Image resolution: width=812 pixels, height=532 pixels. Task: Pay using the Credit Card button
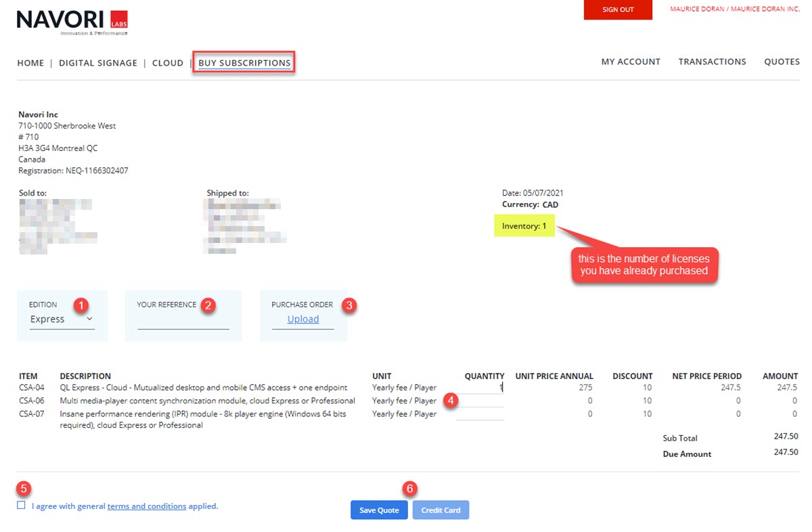[441, 510]
